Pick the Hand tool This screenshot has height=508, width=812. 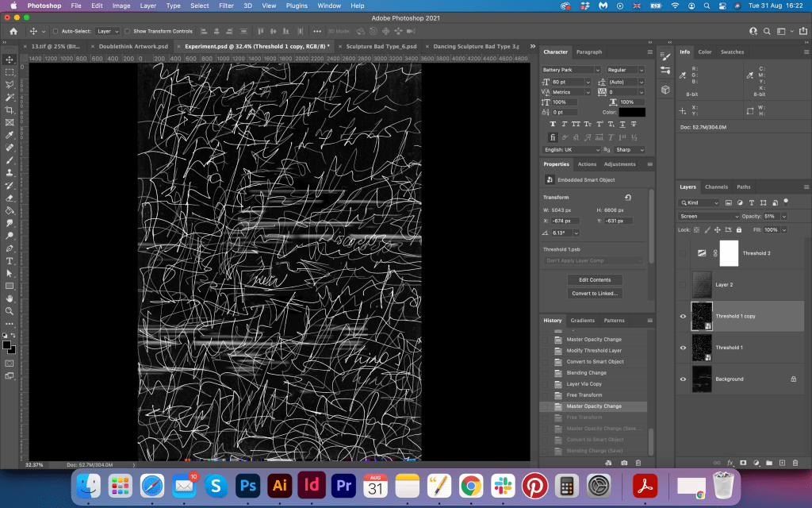[x=10, y=298]
